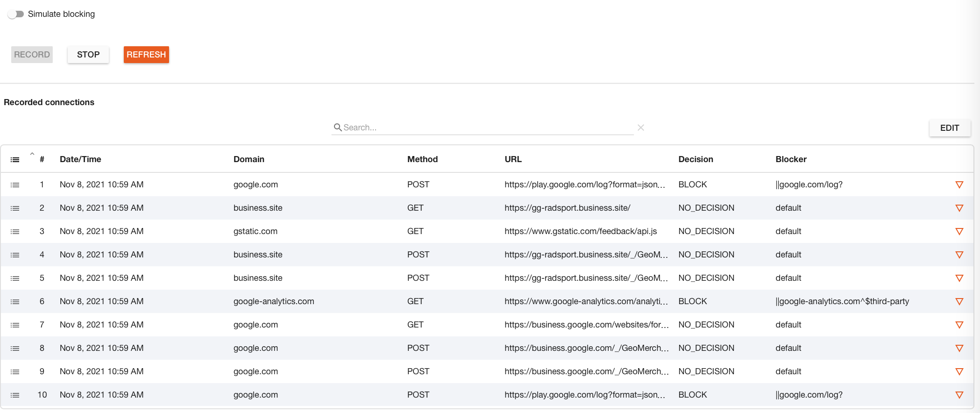Expand row 6 google-analytics.com orange triangle
Screen dimensions: 980x413
[959, 302]
